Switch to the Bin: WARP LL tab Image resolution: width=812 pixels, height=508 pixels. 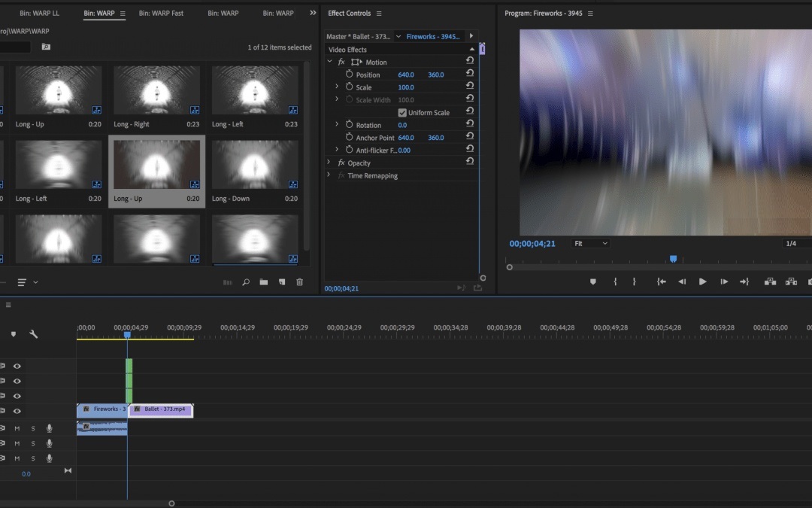[x=39, y=13]
